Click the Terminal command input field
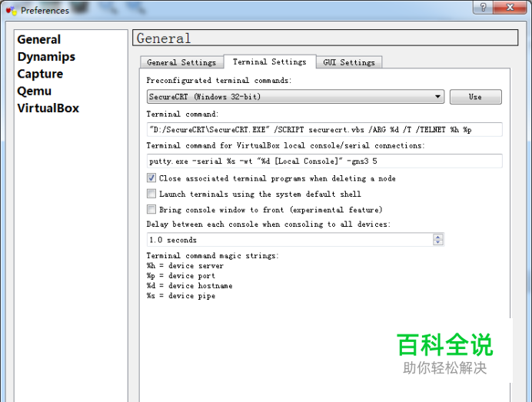The image size is (532, 402). click(x=324, y=130)
